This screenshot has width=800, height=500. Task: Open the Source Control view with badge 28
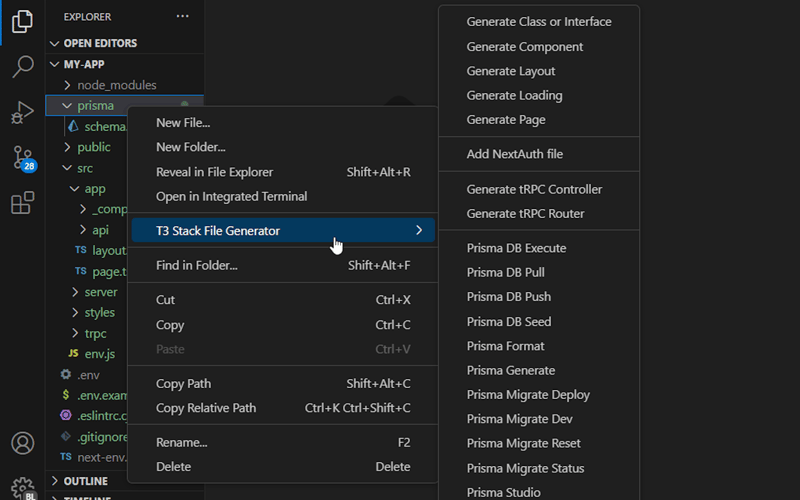23,158
